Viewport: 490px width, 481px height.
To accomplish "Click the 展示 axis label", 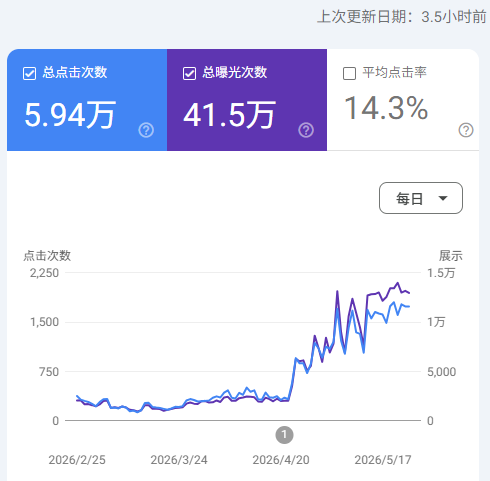I will 451,256.
